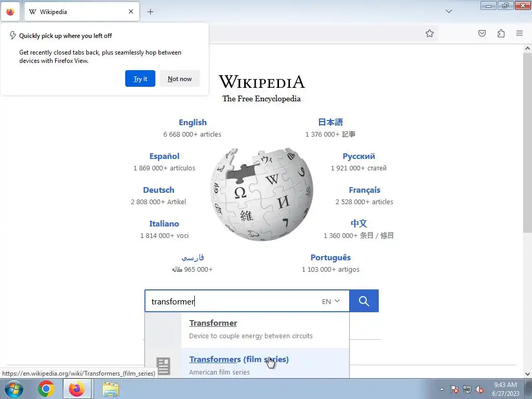The image size is (532, 399).
Task: Open the Português Wikipedia link
Action: click(330, 258)
